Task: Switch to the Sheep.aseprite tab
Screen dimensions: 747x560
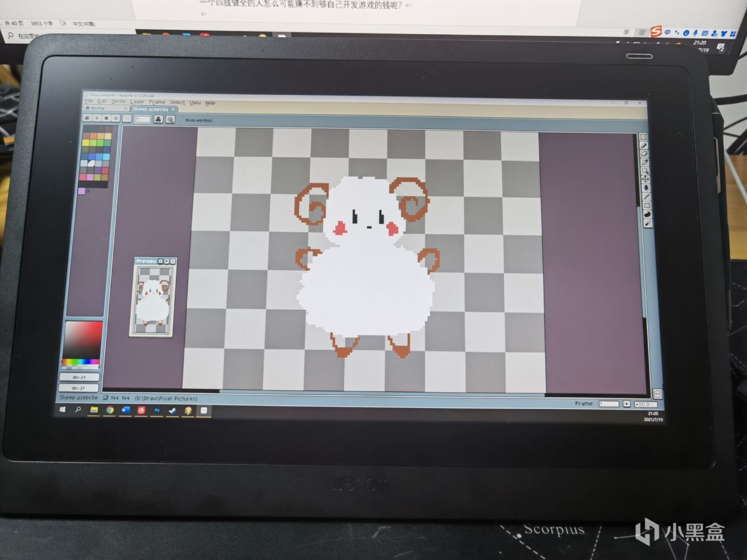Action: (x=154, y=109)
